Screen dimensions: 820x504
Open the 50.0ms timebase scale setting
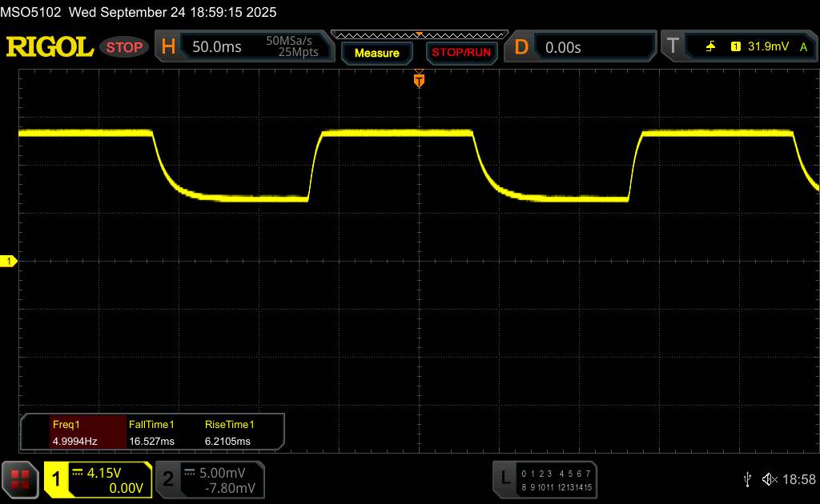217,47
